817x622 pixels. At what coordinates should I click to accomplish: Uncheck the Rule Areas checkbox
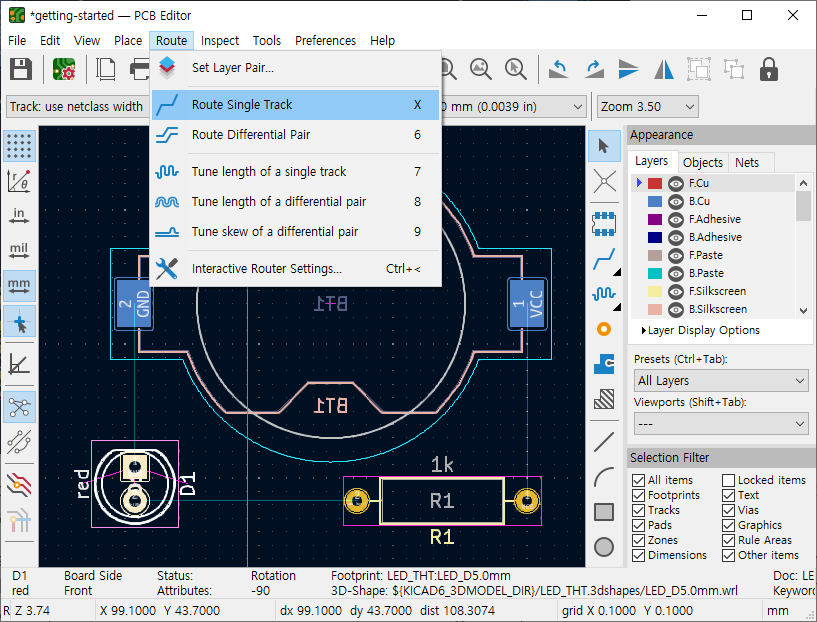pyautogui.click(x=728, y=540)
